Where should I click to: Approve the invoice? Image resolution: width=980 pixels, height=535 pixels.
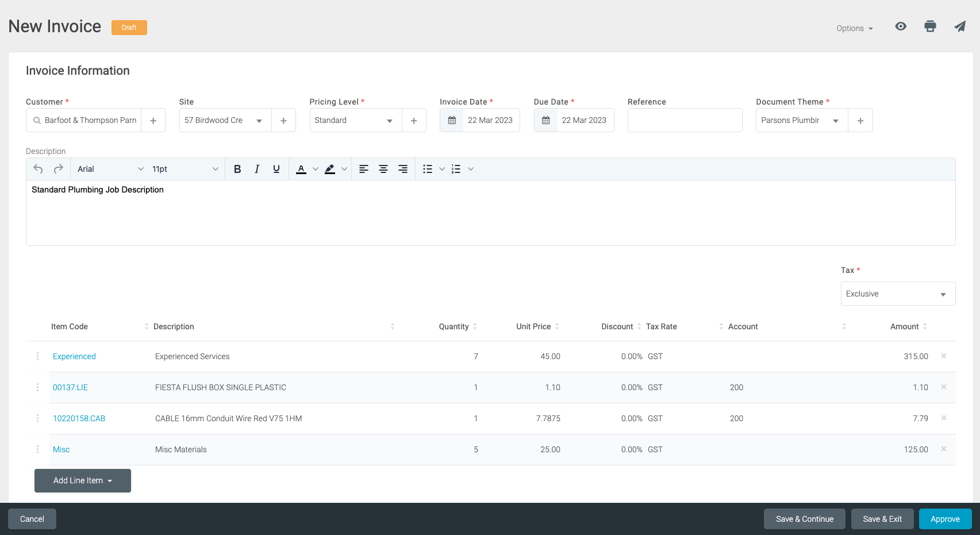click(x=944, y=519)
